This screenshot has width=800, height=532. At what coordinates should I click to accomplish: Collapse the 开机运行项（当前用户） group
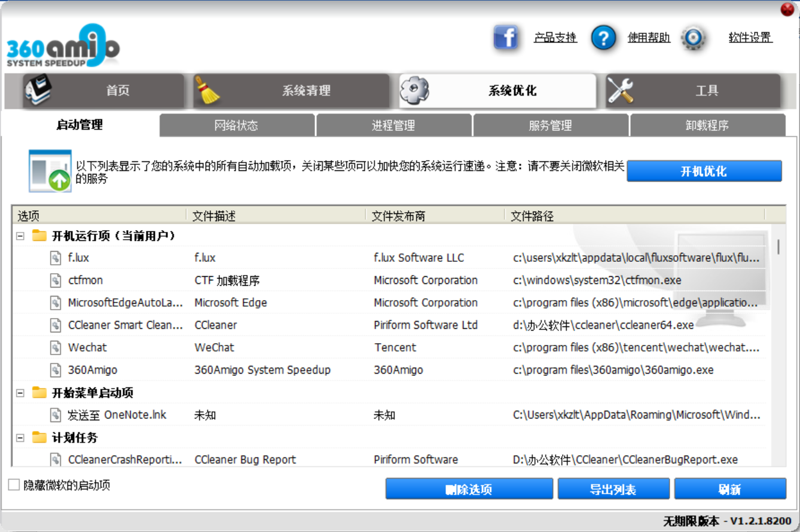click(20, 236)
